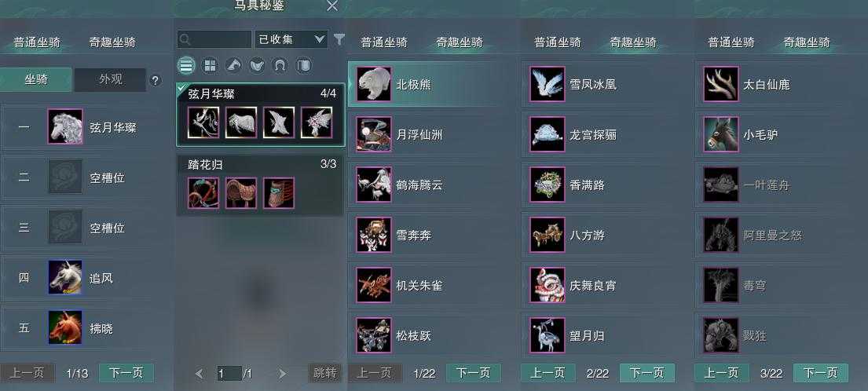Click the filter funnel icon
868x391 pixels.
click(x=339, y=39)
